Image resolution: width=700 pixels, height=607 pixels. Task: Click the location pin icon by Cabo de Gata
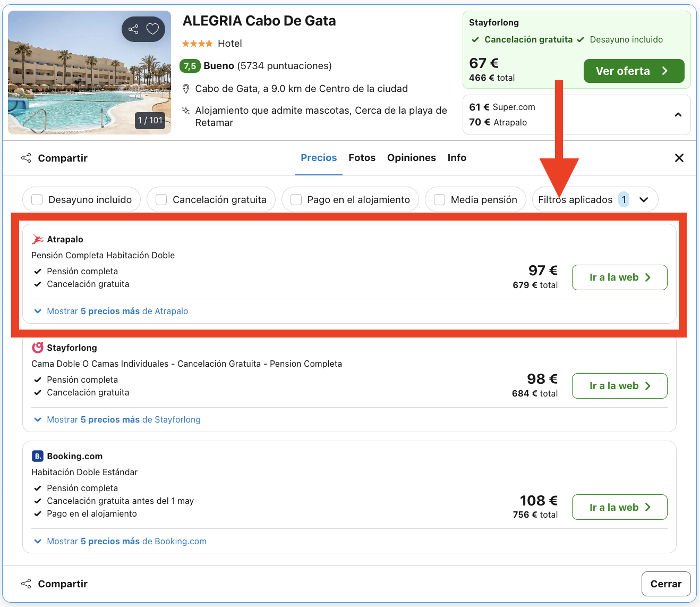(186, 89)
